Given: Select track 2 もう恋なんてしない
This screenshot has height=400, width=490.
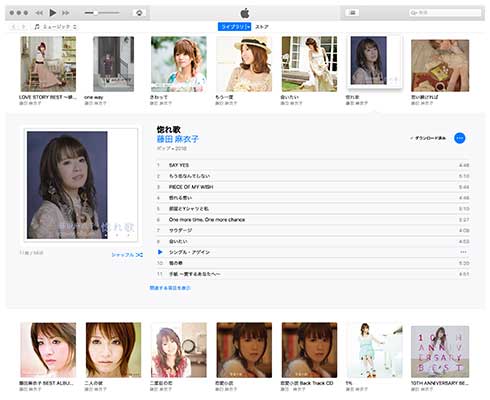Looking at the screenshot, I should tap(313, 176).
